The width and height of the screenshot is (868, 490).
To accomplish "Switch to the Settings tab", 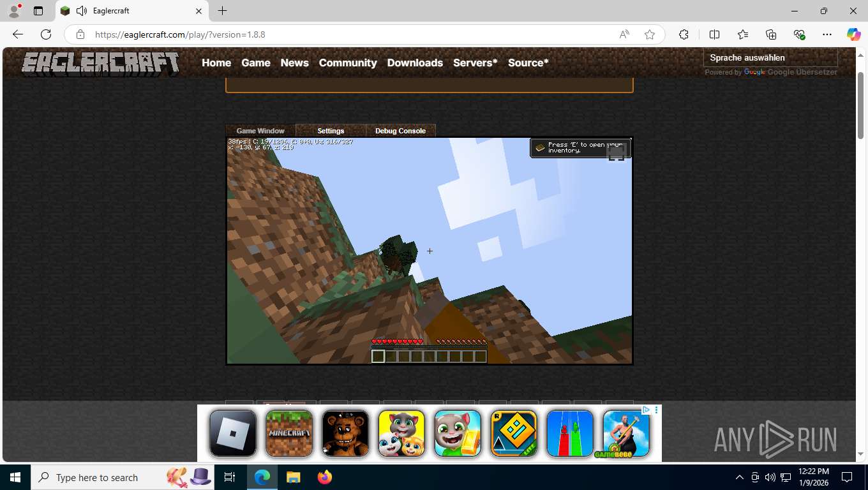I will tap(331, 131).
